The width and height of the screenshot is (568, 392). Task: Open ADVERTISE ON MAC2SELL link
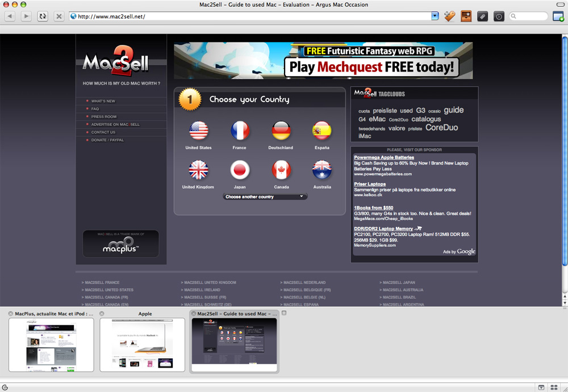click(115, 124)
